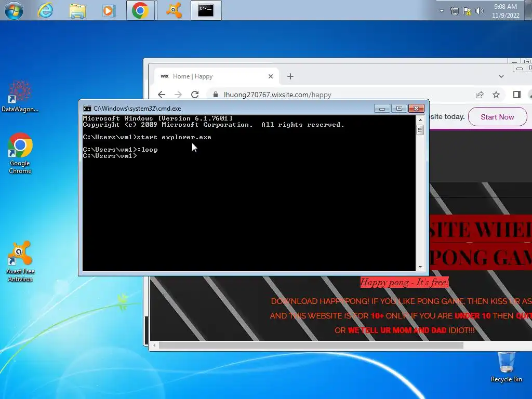Bookmark this page with the star

496,95
